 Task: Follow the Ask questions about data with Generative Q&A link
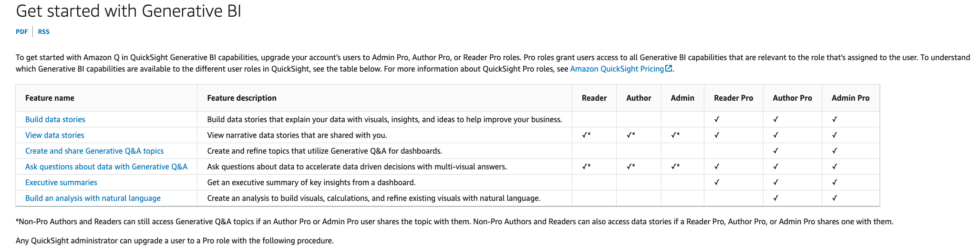pos(106,167)
